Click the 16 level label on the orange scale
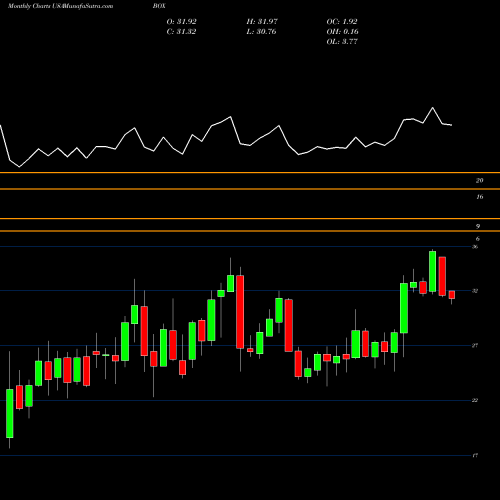 coord(479,197)
